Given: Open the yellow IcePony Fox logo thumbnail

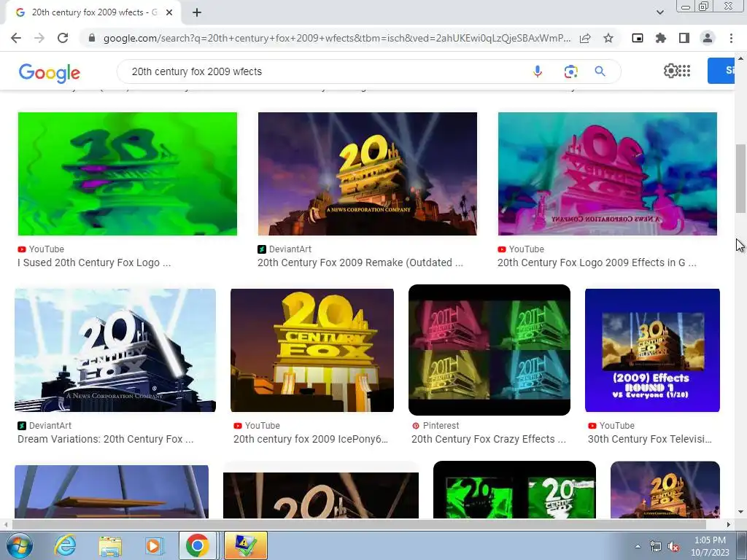Looking at the screenshot, I should pos(312,350).
